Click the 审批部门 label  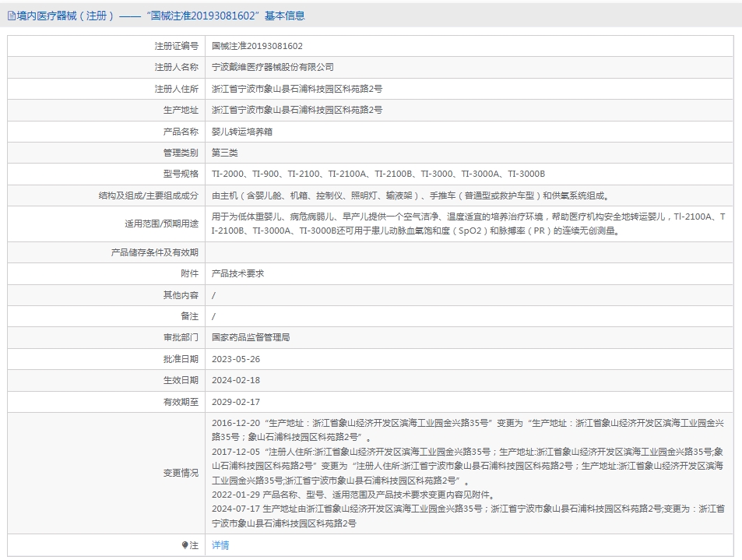tap(181, 337)
